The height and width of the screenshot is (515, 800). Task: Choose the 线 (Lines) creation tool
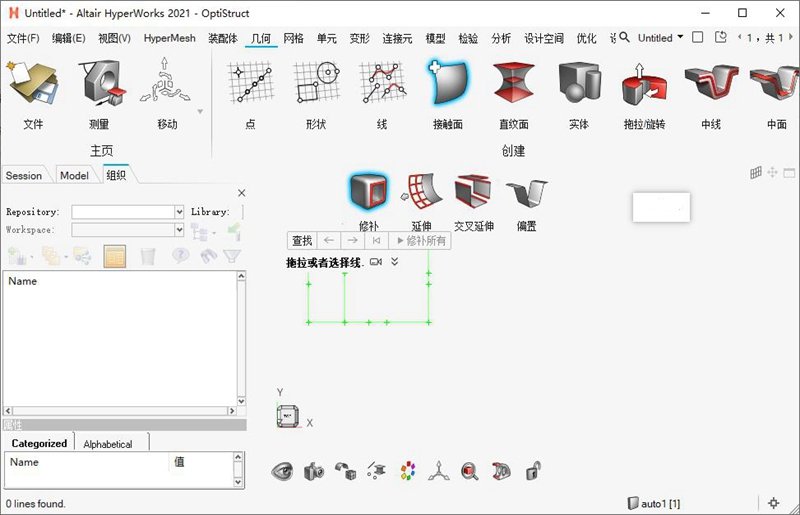point(382,83)
